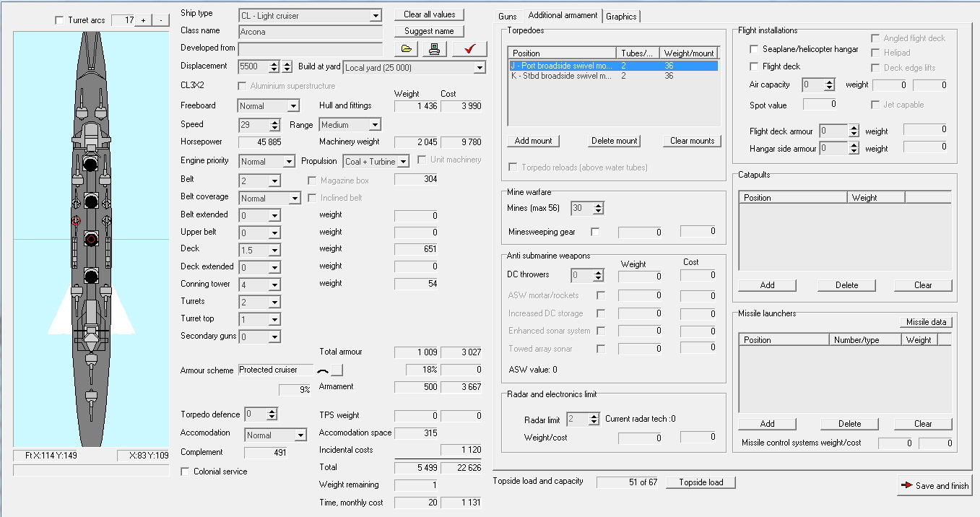The image size is (980, 517).
Task: Click the open folder icon button
Action: 406,49
